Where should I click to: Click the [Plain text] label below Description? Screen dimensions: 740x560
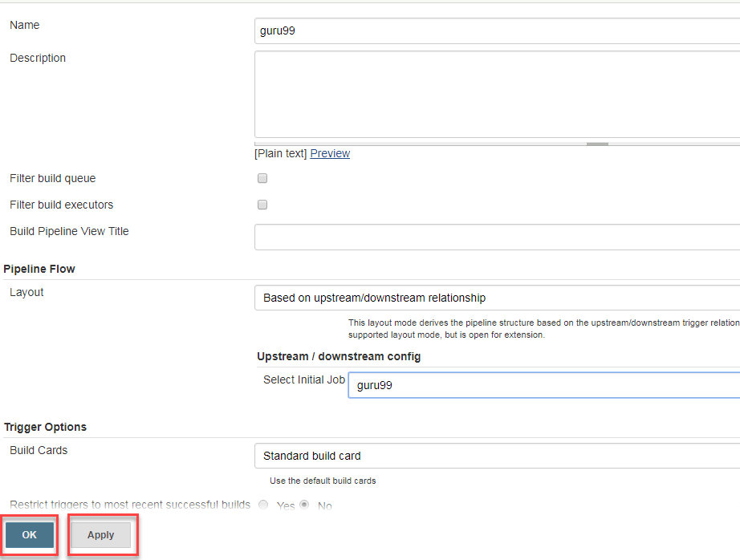pyautogui.click(x=279, y=153)
